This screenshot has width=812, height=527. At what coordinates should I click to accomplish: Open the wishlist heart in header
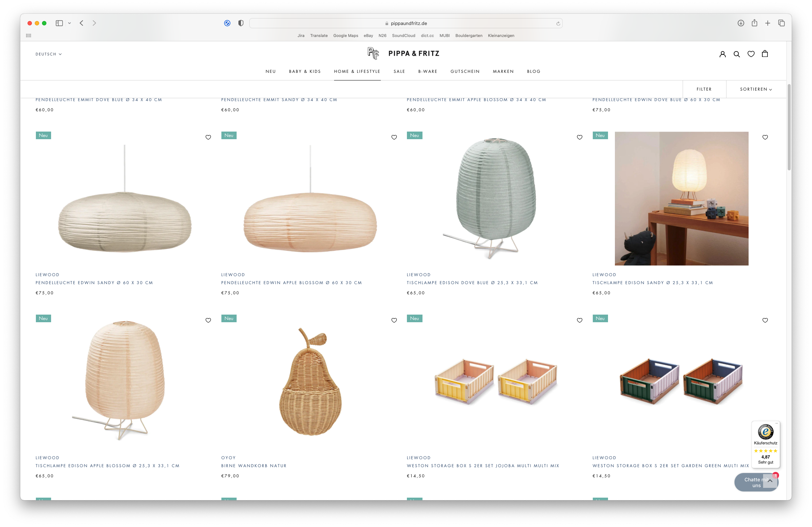pos(751,54)
